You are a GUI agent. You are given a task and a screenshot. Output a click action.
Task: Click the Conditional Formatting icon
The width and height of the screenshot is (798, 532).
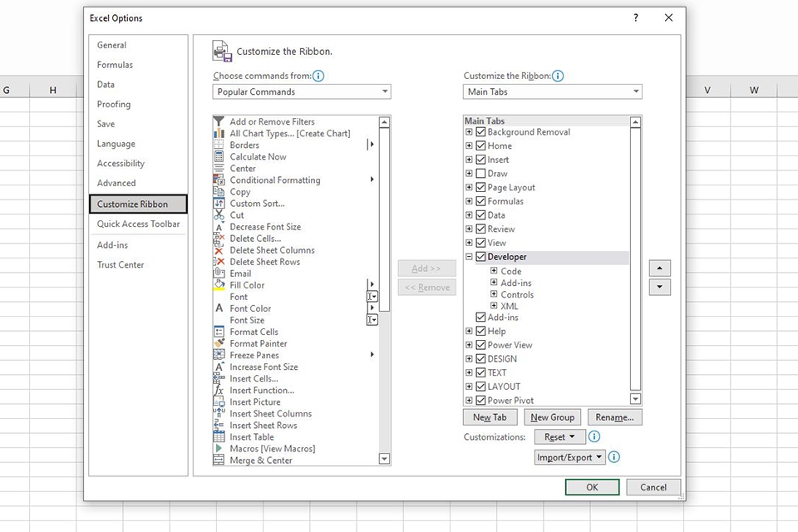point(219,180)
